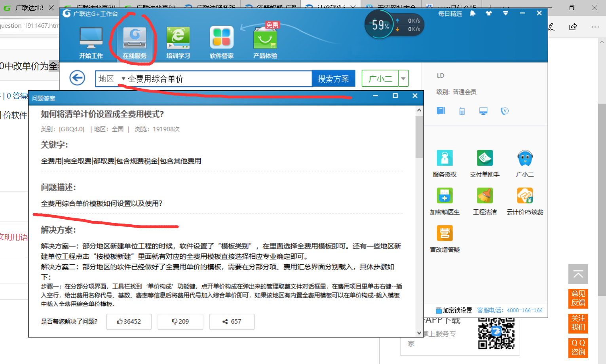
Task: Close the 问题答案 window
Action: click(415, 96)
